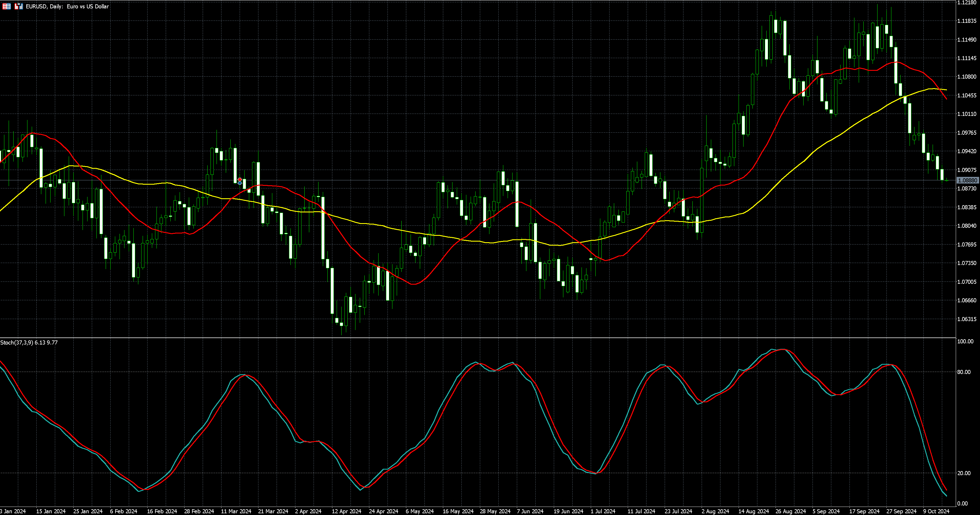Click the 1 Jul 2024 date label
The width and height of the screenshot is (980, 515).
tap(603, 511)
